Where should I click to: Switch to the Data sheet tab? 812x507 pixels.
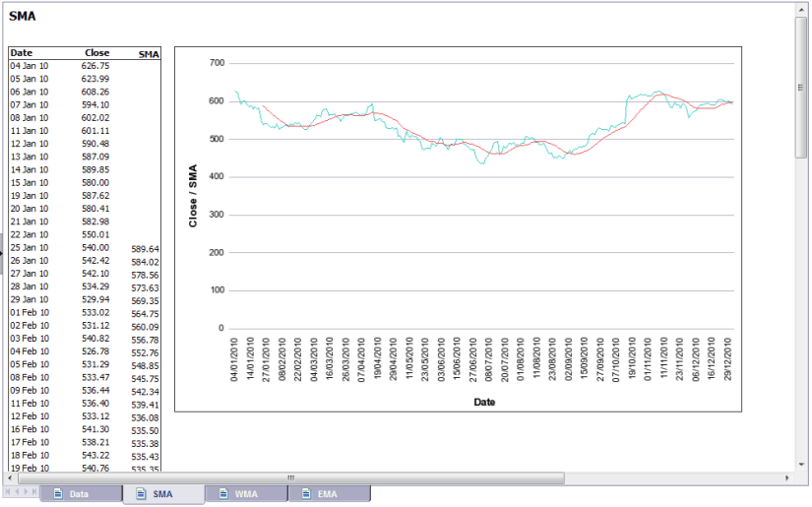click(x=82, y=493)
